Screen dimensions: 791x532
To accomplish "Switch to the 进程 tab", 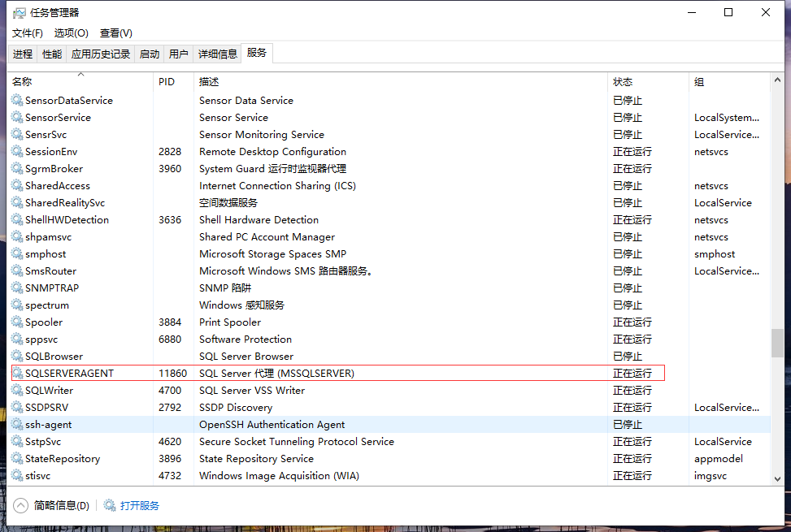I will pos(23,54).
